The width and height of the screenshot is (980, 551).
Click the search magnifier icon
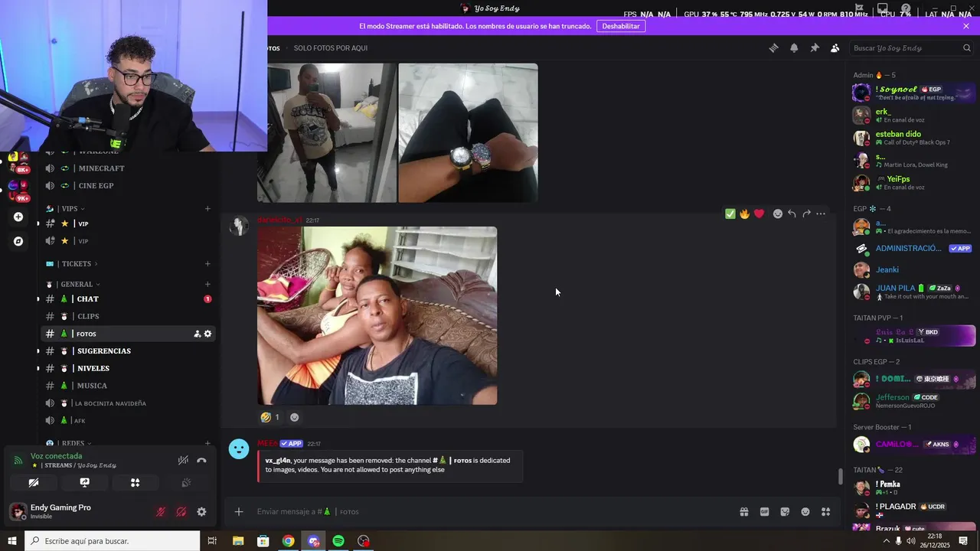click(966, 47)
